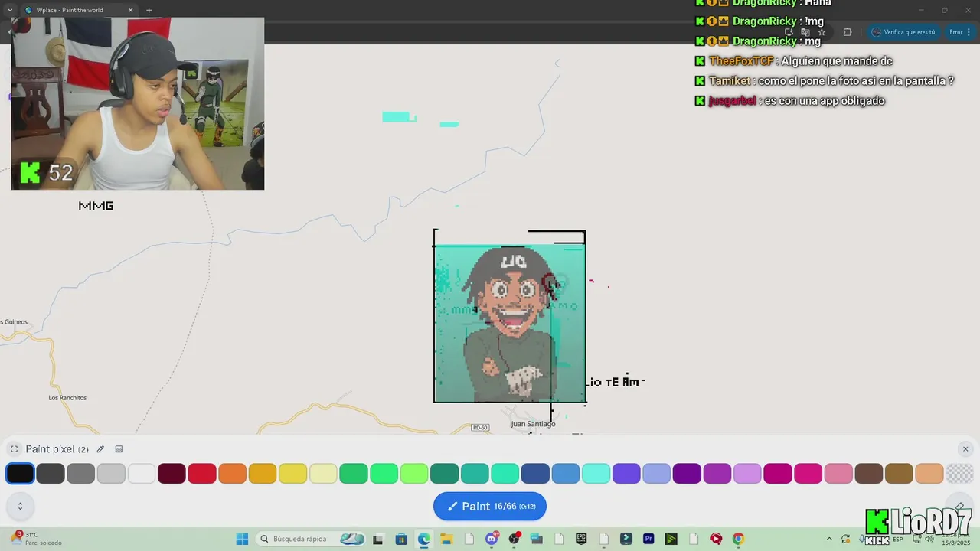
Task: Open Discord from the taskbar
Action: click(492, 539)
